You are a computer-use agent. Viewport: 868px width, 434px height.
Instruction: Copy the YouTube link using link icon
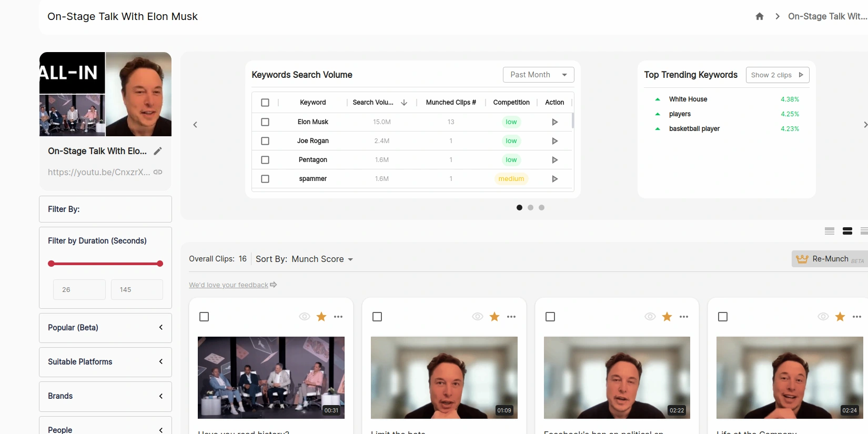tap(158, 172)
